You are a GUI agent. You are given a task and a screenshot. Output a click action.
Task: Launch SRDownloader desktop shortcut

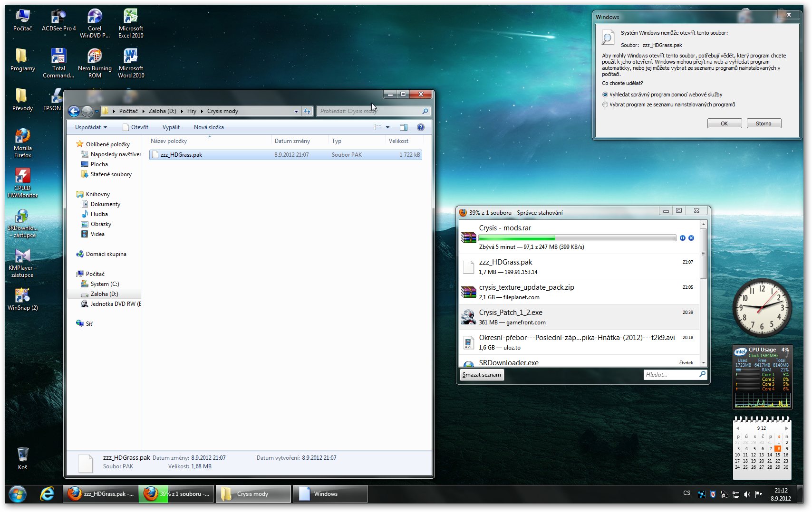[x=22, y=223]
